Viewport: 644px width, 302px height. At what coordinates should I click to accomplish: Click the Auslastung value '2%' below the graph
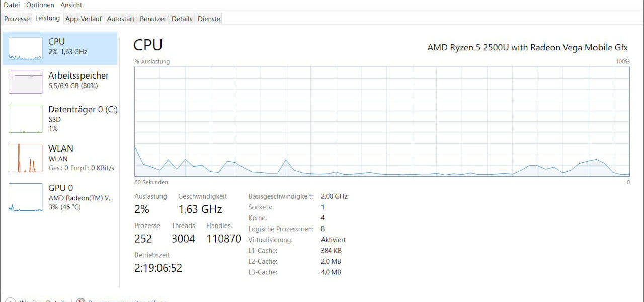click(142, 209)
